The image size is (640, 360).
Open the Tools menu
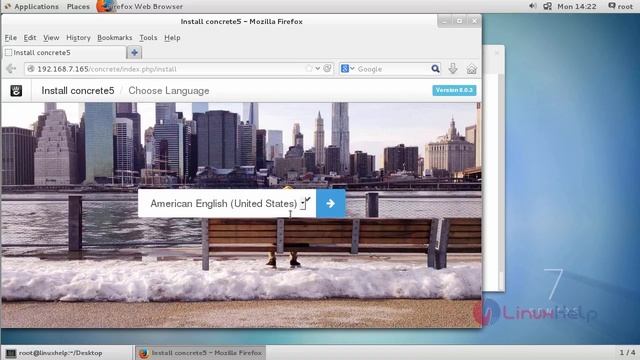[148, 38]
